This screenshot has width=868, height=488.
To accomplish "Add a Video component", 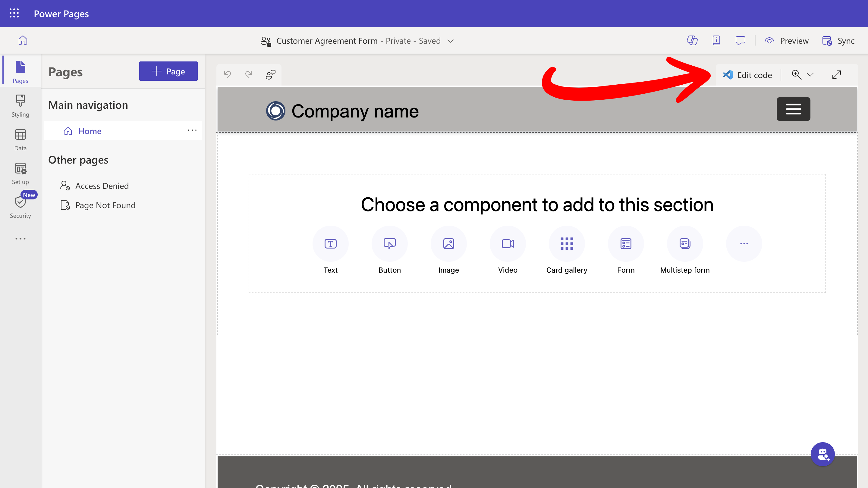I will point(508,243).
